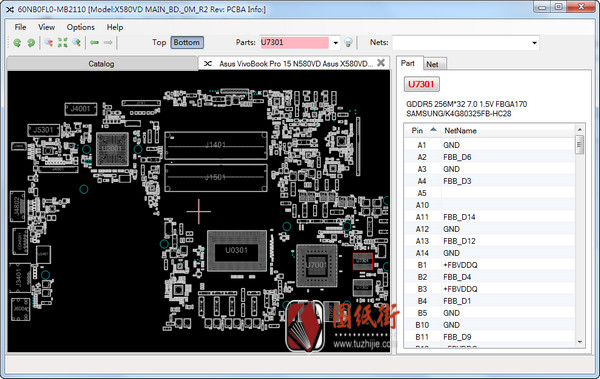Click the U2001 chip on board
The image size is (600, 379).
tap(112, 149)
